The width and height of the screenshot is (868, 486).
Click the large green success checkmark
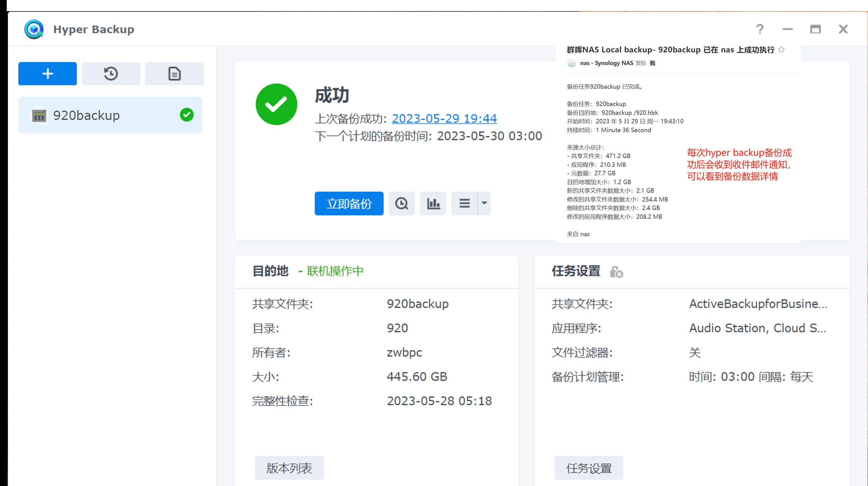pyautogui.click(x=276, y=104)
